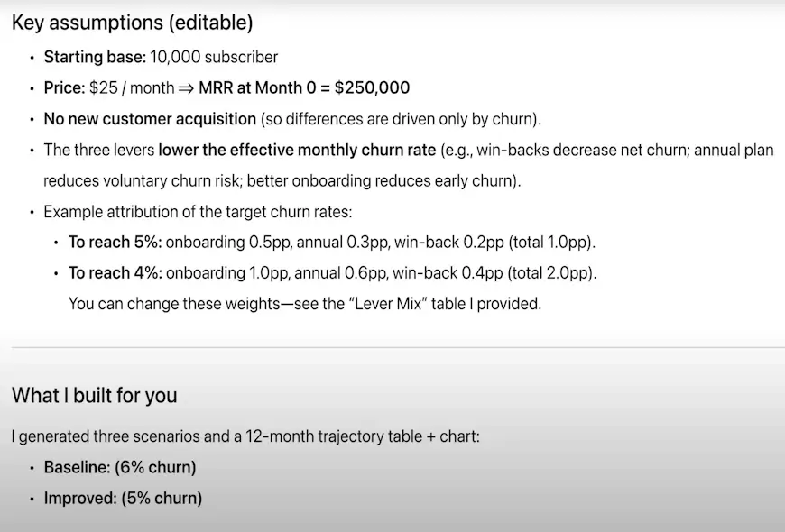
Task: Select the 'MRR at Month 0 = $250,000' text
Action: coord(304,88)
